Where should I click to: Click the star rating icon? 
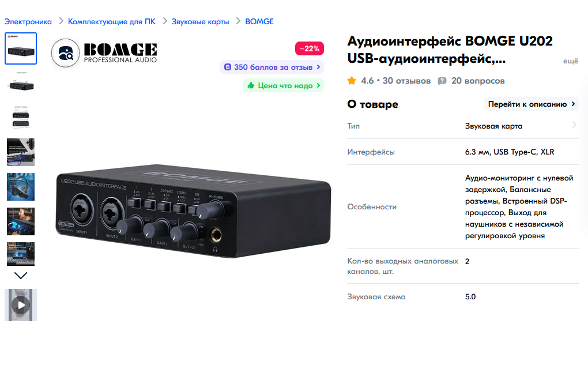(x=352, y=81)
